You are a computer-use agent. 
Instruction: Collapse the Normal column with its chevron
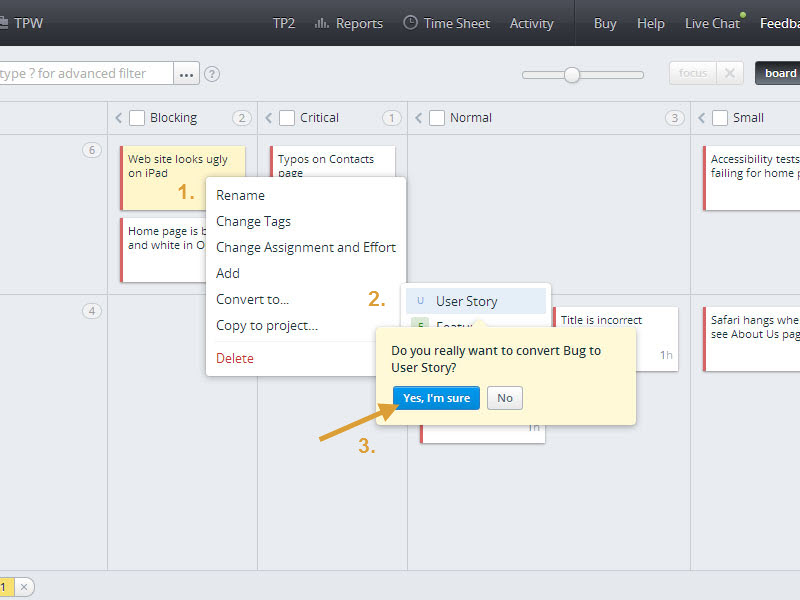pos(420,117)
